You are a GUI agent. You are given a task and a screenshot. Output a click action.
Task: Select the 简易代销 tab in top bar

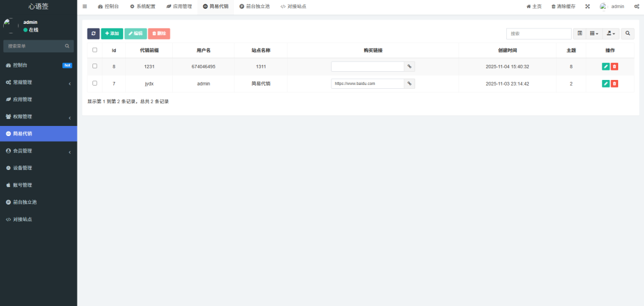click(216, 6)
